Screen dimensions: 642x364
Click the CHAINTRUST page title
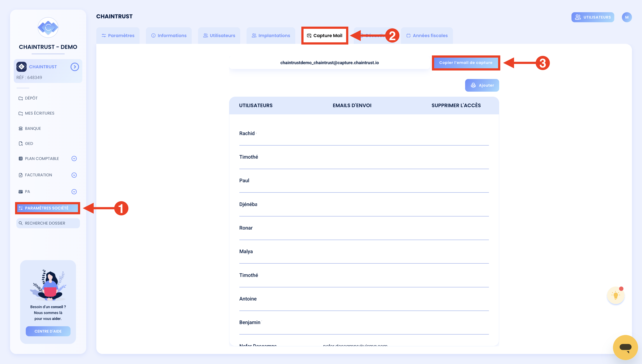pos(114,17)
